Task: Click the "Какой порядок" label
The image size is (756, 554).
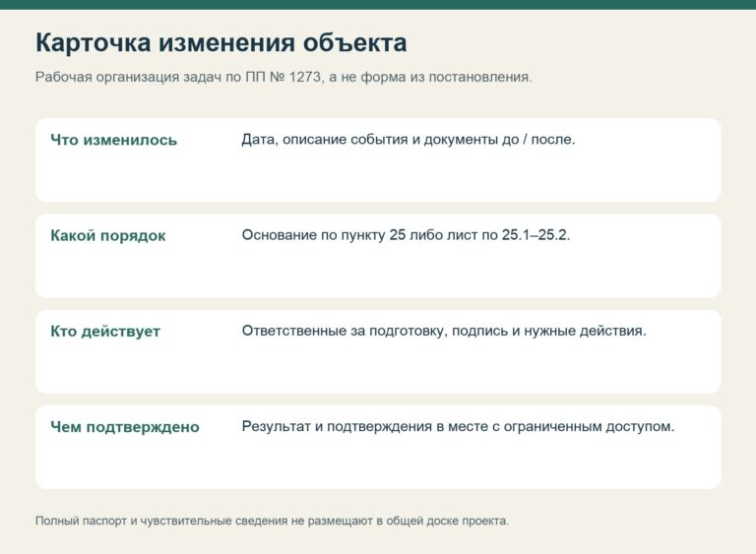Action: click(x=108, y=235)
